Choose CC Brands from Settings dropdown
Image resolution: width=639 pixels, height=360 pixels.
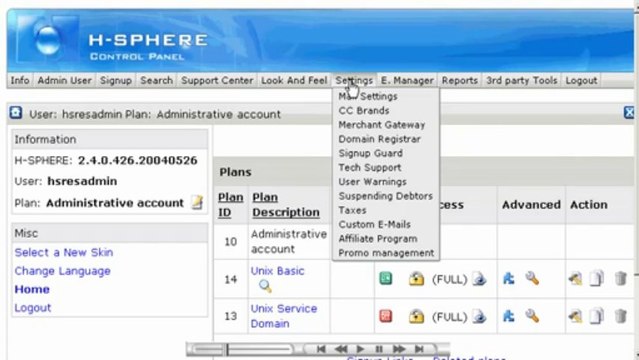pos(364,110)
